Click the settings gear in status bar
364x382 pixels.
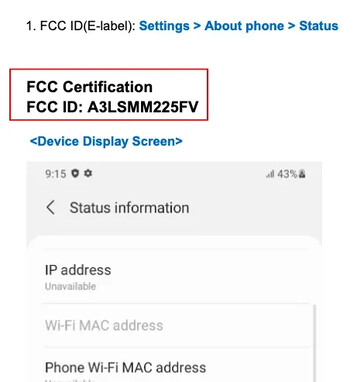[88, 173]
